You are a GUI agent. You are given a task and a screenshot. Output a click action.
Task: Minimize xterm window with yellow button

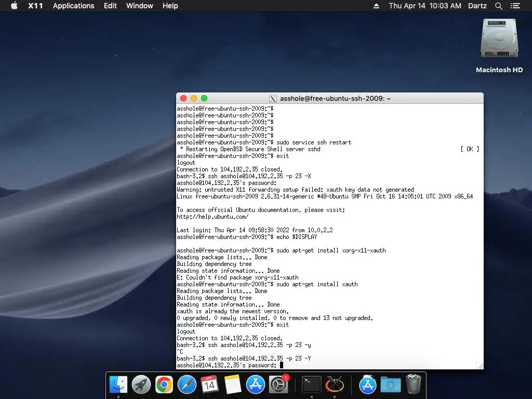[x=194, y=98]
